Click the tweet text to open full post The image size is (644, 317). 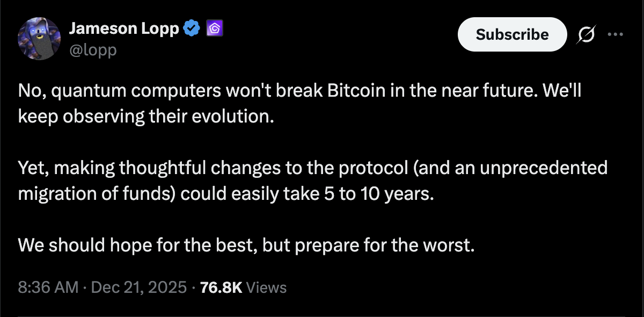coord(299,167)
